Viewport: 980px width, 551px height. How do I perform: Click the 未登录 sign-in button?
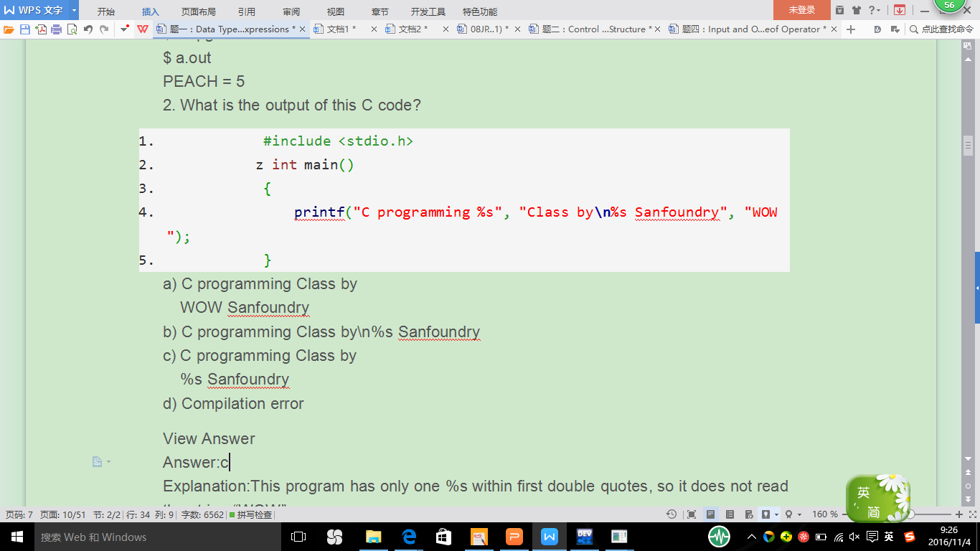pyautogui.click(x=802, y=10)
